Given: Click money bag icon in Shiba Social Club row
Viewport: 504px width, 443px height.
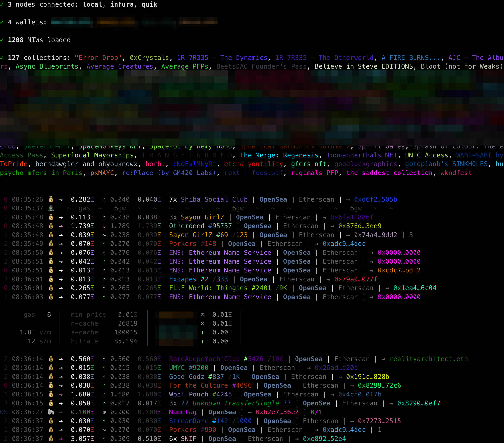Looking at the screenshot, I should click(51, 199).
